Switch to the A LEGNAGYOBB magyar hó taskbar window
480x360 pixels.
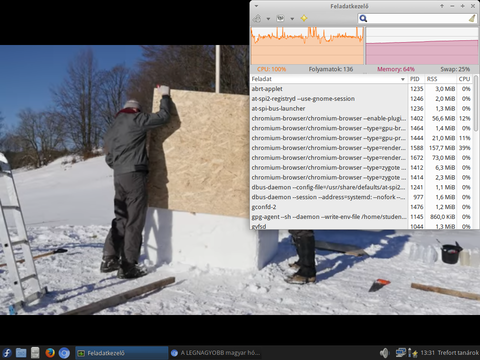click(216, 353)
